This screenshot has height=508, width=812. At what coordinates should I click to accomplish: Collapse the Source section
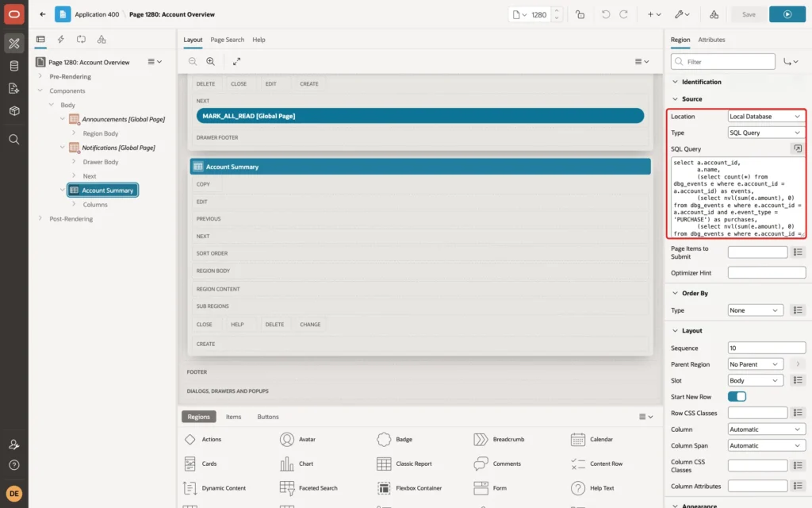pyautogui.click(x=675, y=99)
